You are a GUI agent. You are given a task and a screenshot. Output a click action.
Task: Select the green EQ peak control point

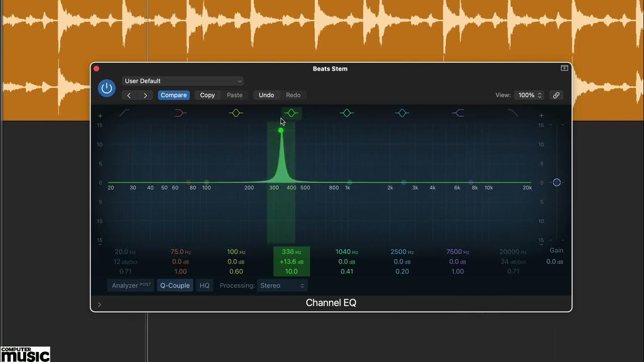coord(281,130)
